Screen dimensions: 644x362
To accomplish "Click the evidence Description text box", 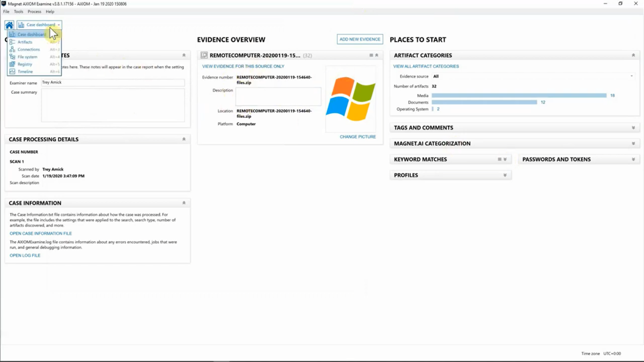I will (x=279, y=97).
